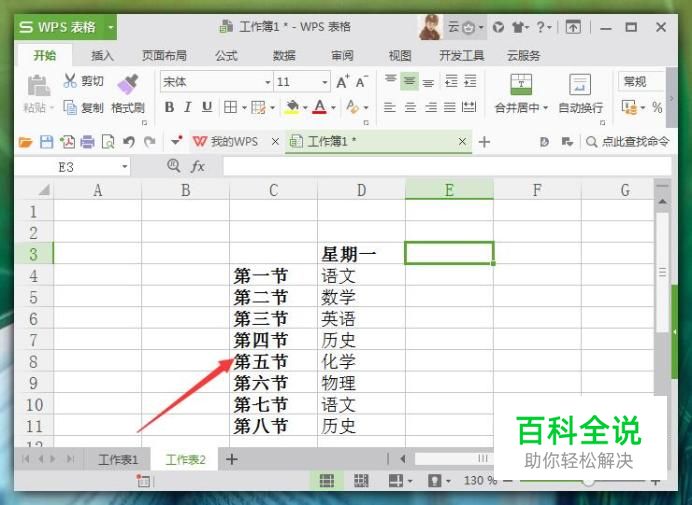Save workbook with floppy disk icon
Image resolution: width=692 pixels, height=505 pixels.
pyautogui.click(x=46, y=142)
